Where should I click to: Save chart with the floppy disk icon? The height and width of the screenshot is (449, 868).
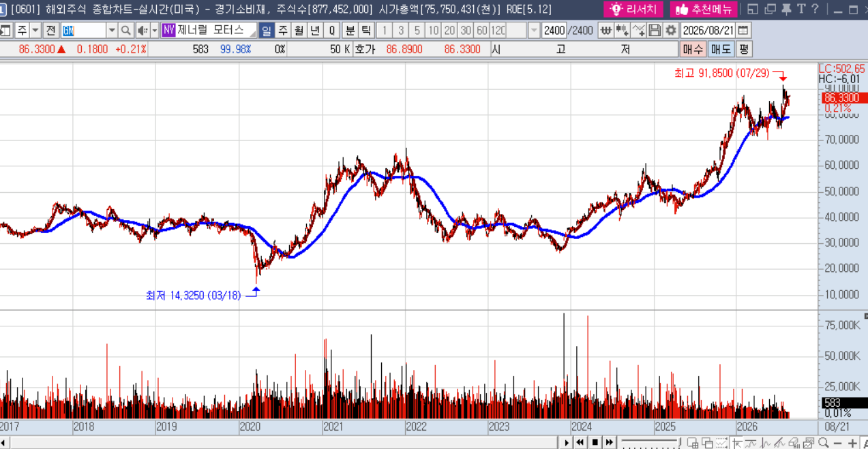tap(655, 31)
